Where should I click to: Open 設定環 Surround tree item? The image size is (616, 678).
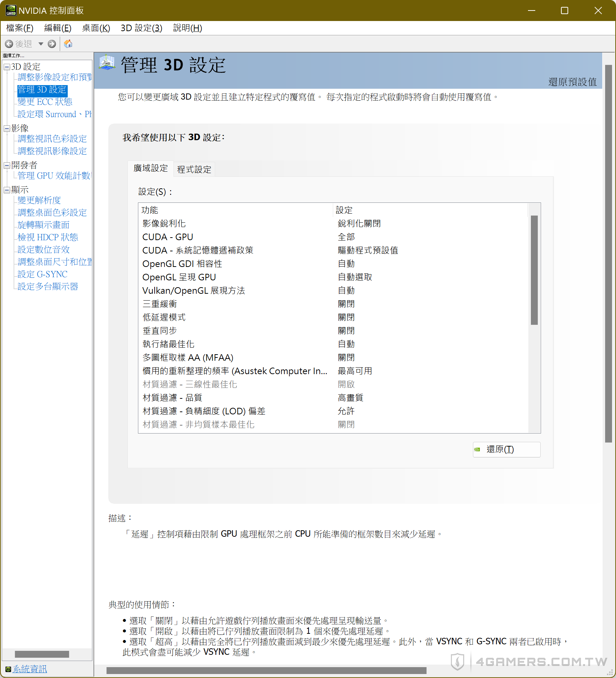(55, 114)
